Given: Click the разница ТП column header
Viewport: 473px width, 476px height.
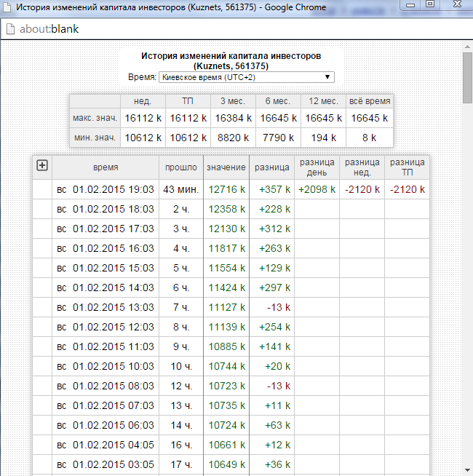Looking at the screenshot, I should [407, 167].
